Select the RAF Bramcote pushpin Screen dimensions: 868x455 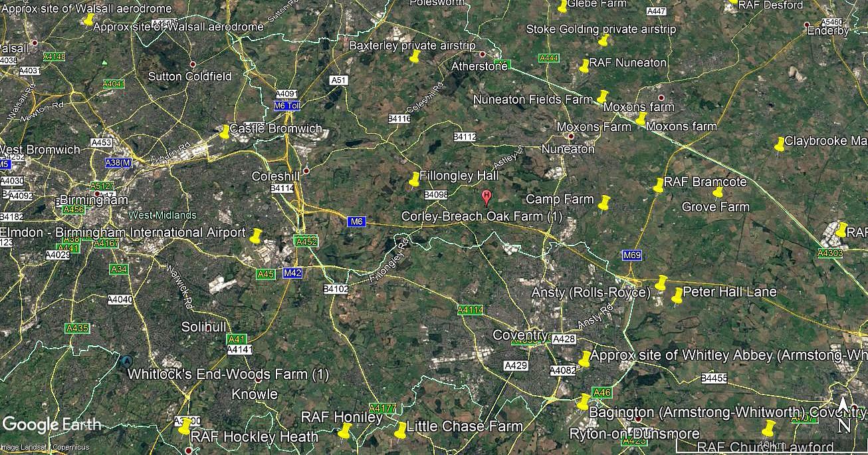(659, 186)
